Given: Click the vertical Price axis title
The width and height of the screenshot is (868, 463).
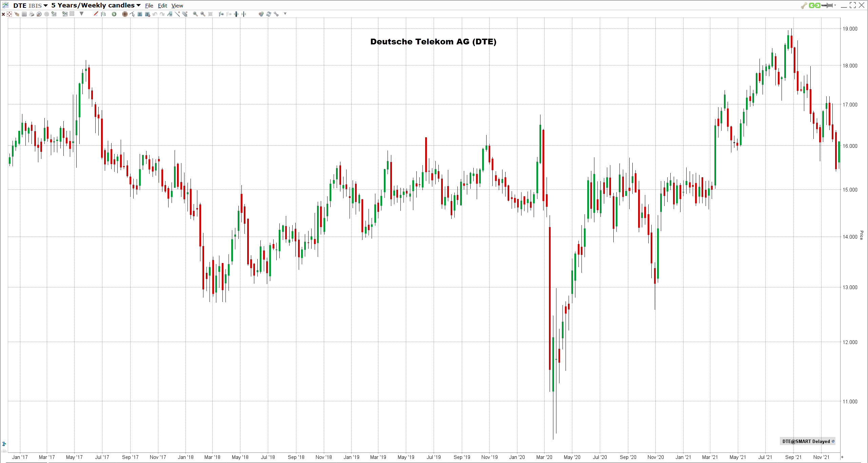Looking at the screenshot, I should click(861, 235).
